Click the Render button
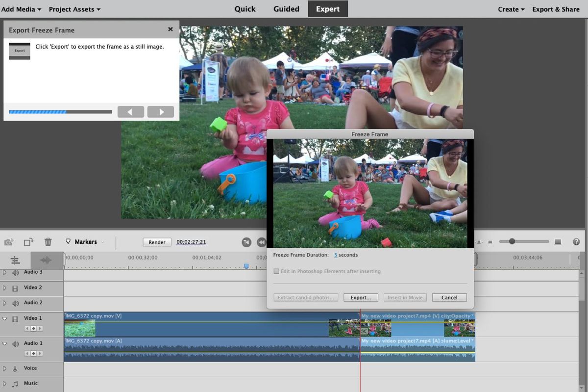 click(x=157, y=242)
